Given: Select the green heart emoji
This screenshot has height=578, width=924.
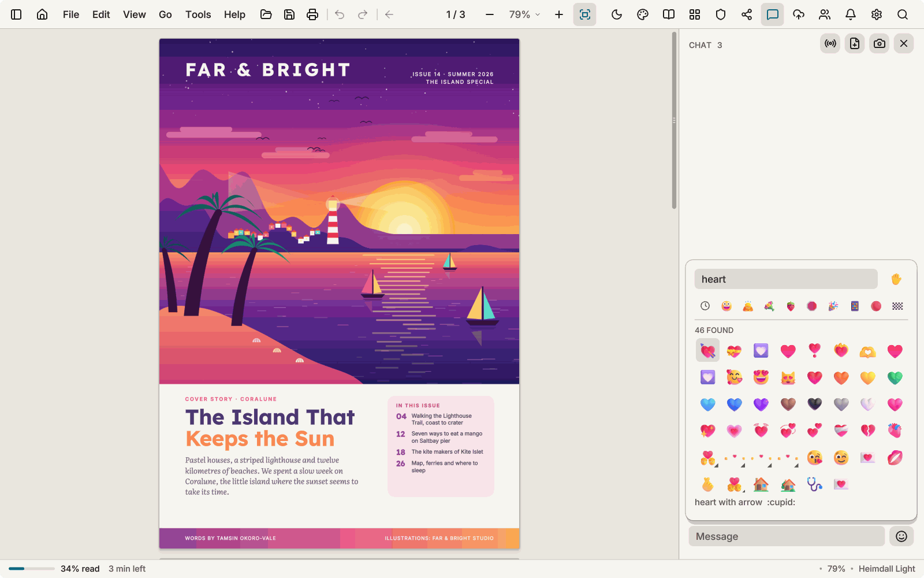Looking at the screenshot, I should point(895,377).
